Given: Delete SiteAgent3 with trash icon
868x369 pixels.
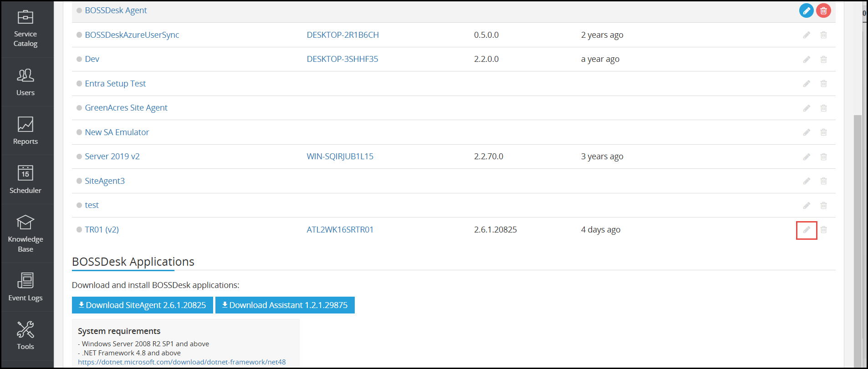Looking at the screenshot, I should 823,181.
